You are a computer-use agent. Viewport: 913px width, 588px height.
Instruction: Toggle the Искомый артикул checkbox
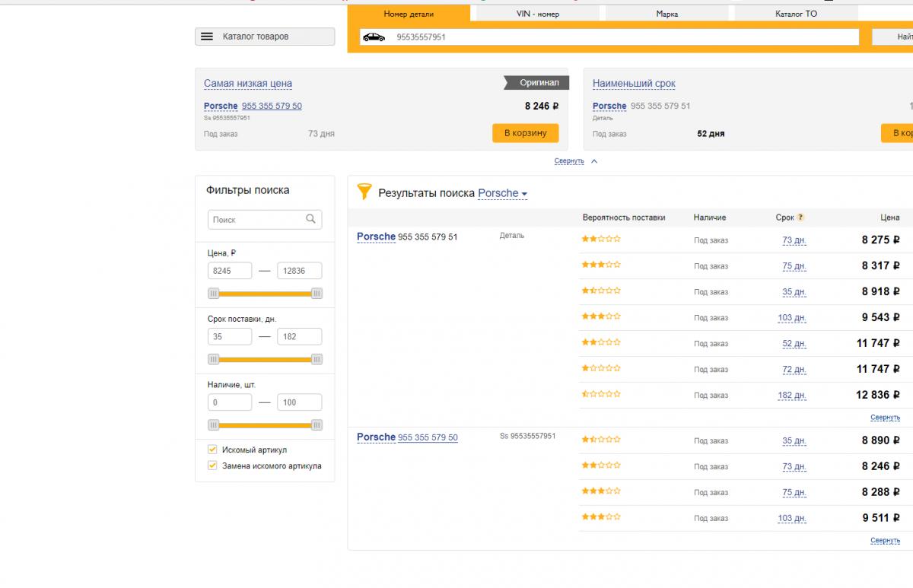[x=213, y=450]
